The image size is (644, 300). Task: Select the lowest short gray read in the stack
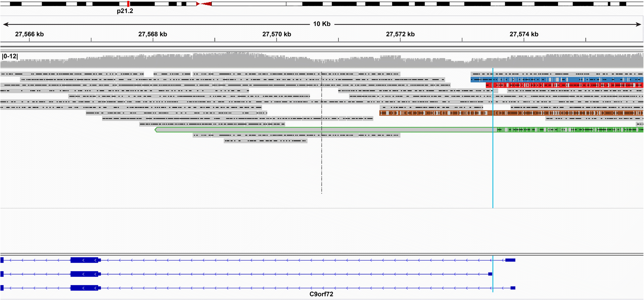[x=266, y=141]
